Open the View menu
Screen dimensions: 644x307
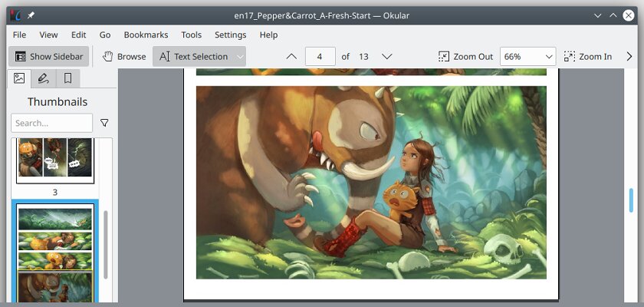coord(48,35)
